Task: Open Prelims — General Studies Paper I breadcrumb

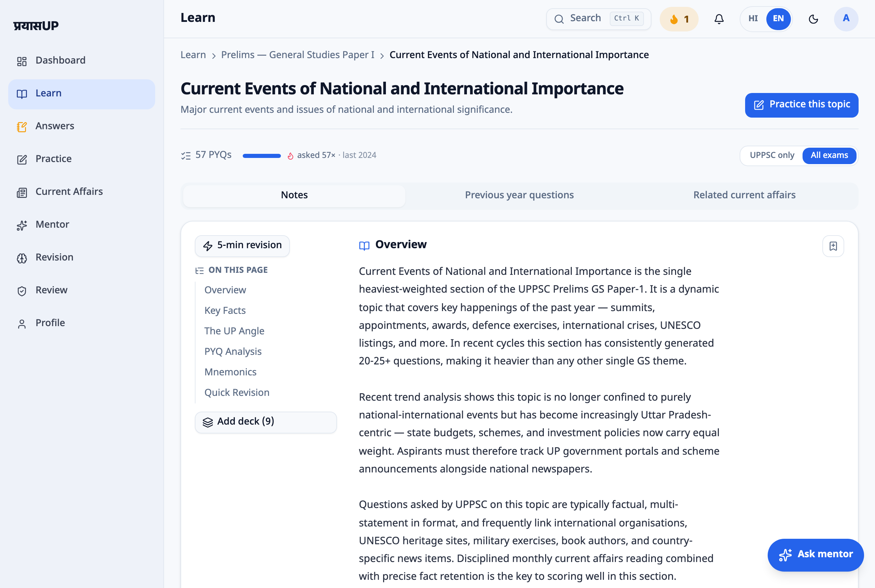Action: 298,55
